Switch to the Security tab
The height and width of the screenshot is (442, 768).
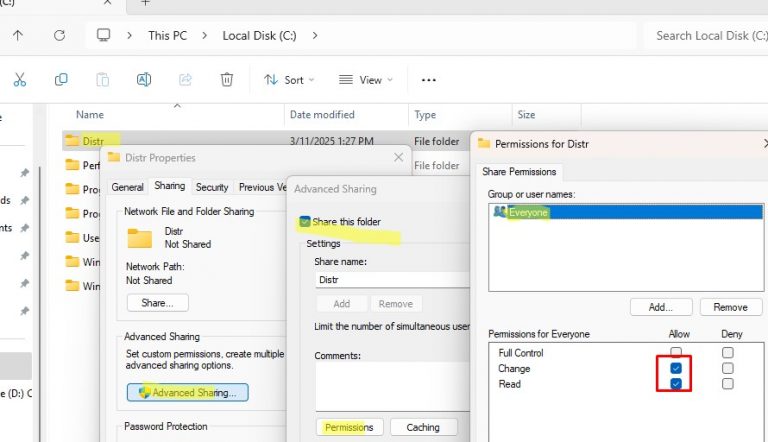pos(212,187)
